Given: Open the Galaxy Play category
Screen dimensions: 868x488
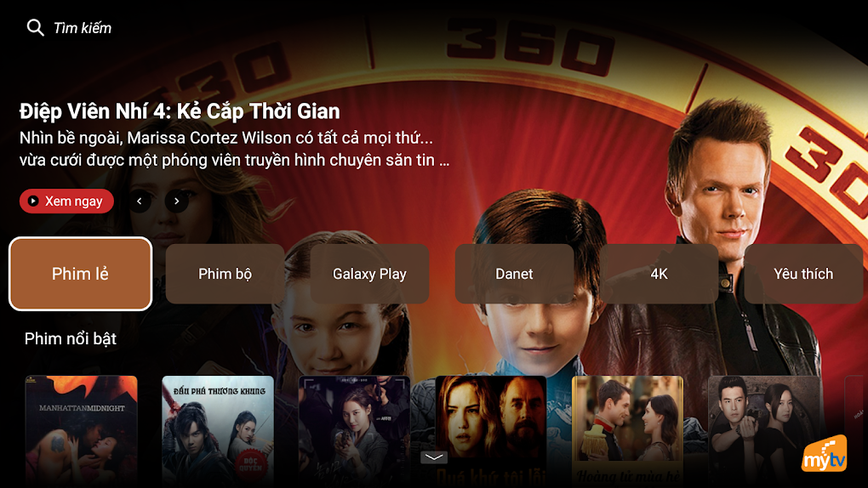Looking at the screenshot, I should pyautogui.click(x=369, y=274).
